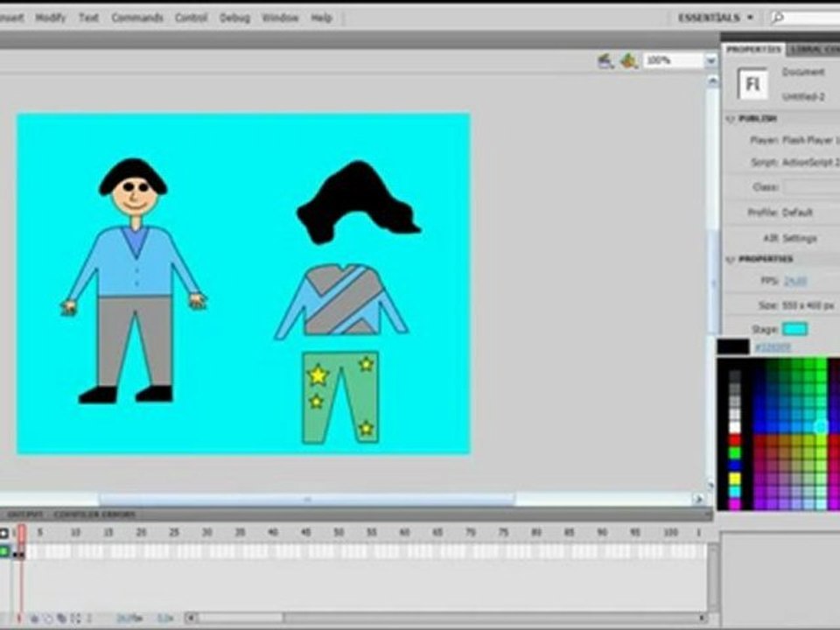
Task: Click the timeline horizontal scrollbar thumb
Action: point(241,618)
